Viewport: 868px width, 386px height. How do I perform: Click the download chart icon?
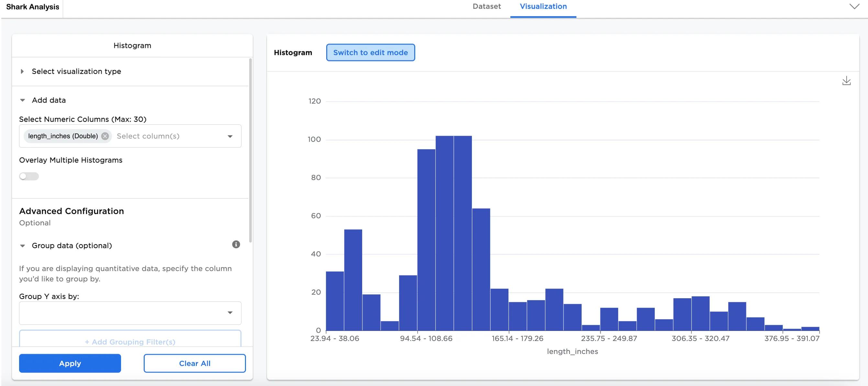846,81
